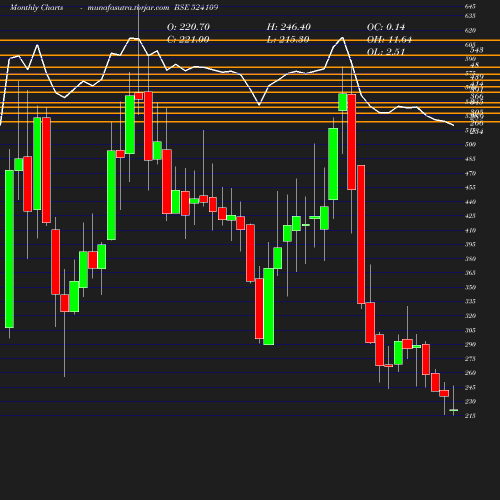Click the 335 price axis label
This screenshot has width=500, height=500.
(x=470, y=301)
